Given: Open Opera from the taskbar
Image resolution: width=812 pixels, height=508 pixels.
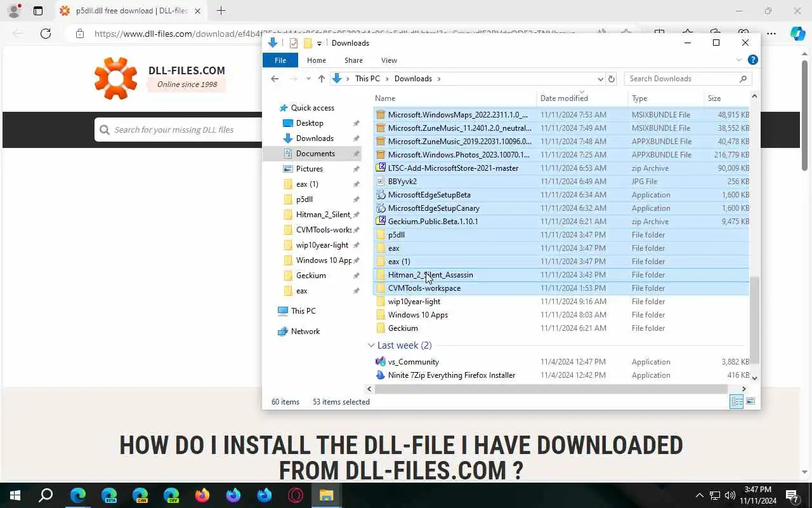Looking at the screenshot, I should click(296, 495).
